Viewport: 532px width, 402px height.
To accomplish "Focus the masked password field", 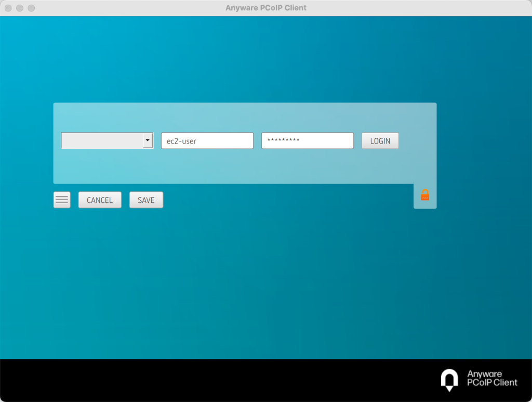I will click(x=307, y=140).
